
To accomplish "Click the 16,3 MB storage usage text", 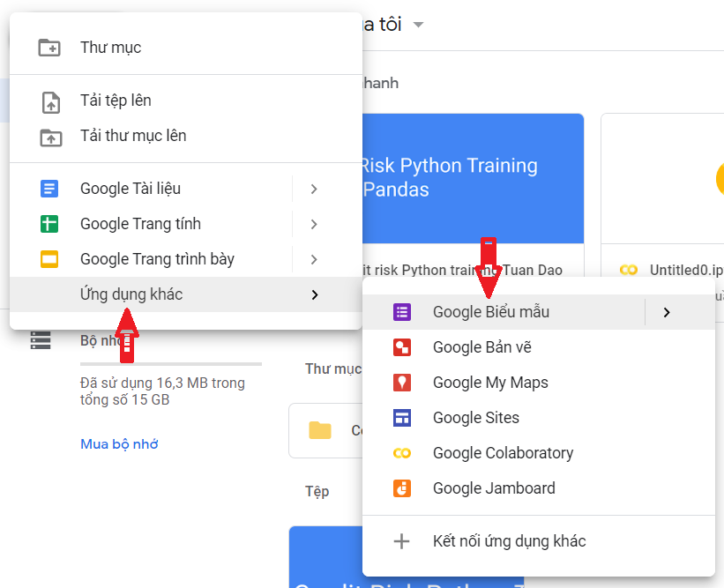I will click(162, 391).
